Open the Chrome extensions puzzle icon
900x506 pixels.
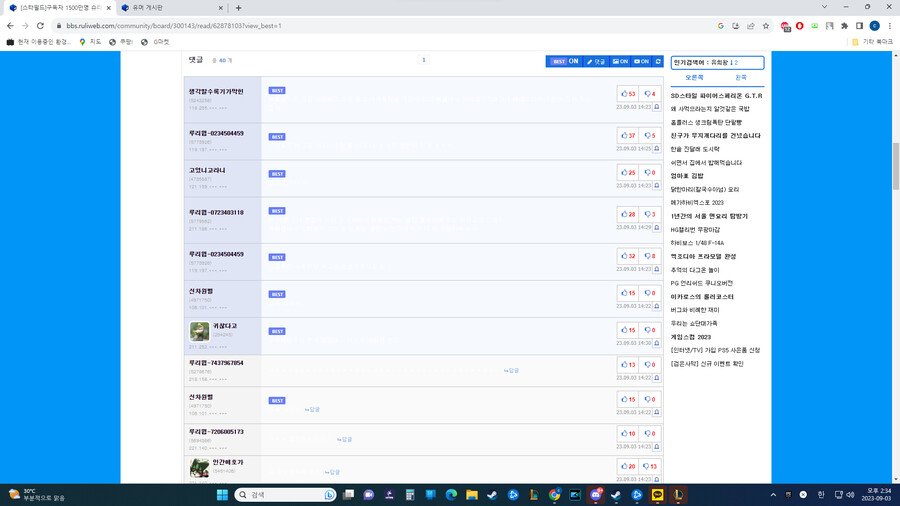pos(844,26)
